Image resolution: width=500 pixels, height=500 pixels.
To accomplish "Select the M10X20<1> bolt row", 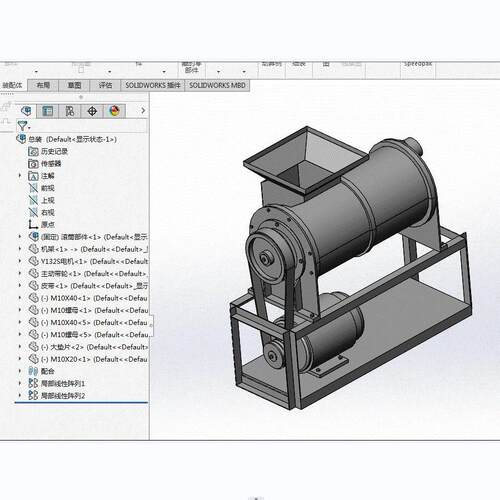I will coord(88,359).
